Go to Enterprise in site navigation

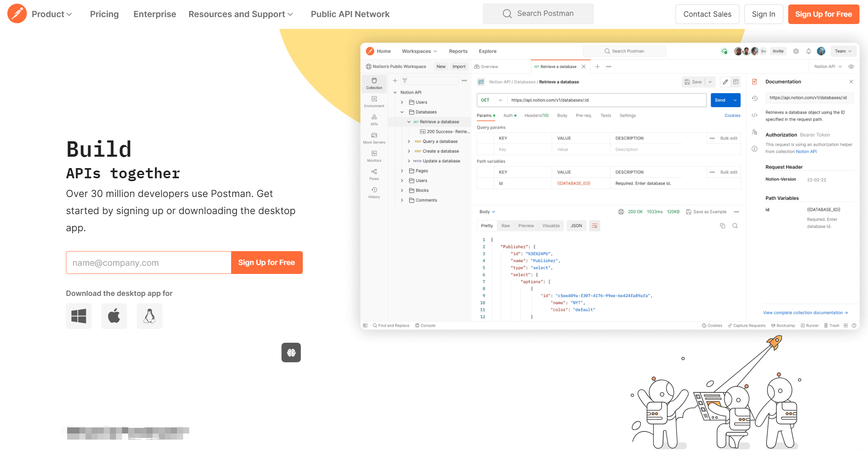pos(155,14)
